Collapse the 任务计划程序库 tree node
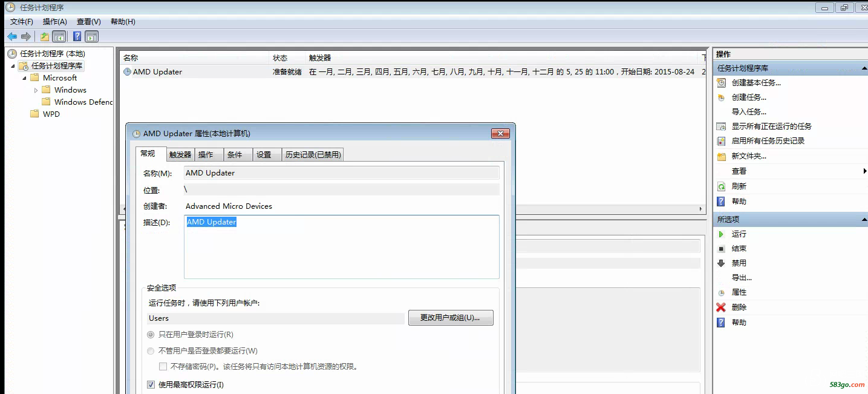Image resolution: width=868 pixels, height=394 pixels. pyautogui.click(x=13, y=66)
